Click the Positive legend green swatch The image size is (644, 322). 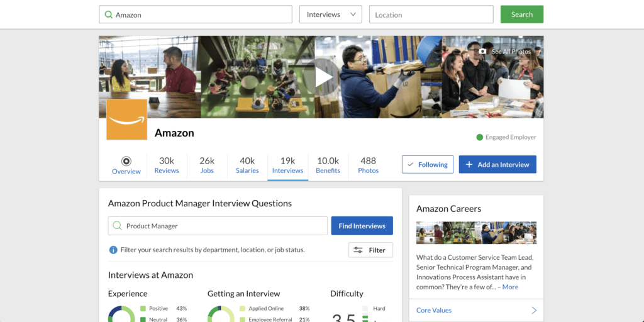click(x=143, y=308)
